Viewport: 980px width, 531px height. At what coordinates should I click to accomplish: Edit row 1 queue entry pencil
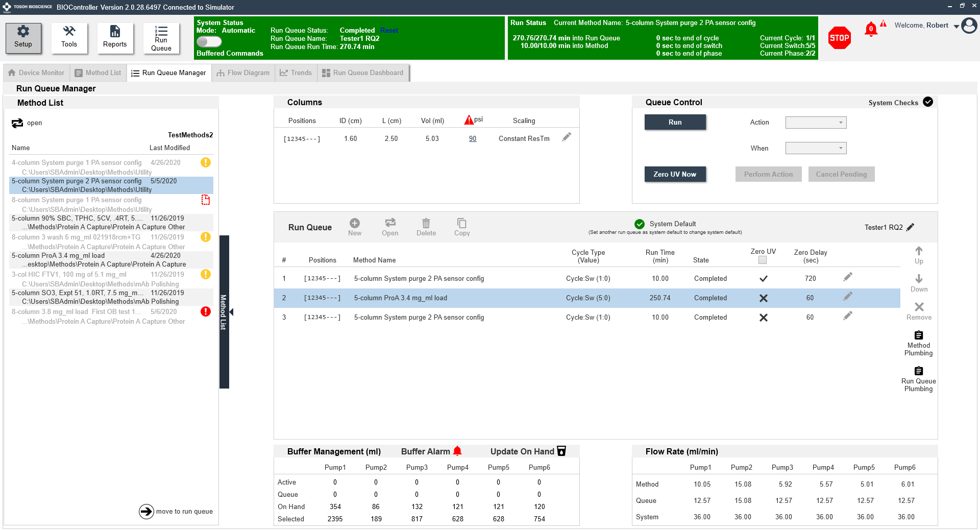point(848,277)
